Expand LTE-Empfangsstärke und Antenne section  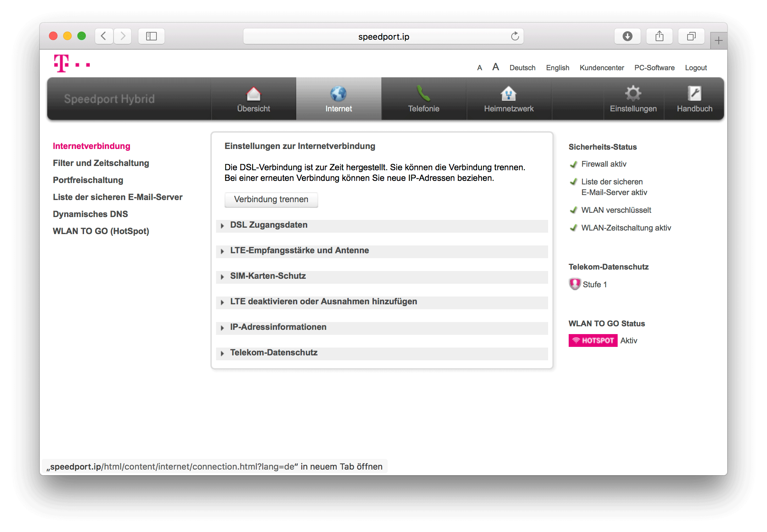(299, 251)
